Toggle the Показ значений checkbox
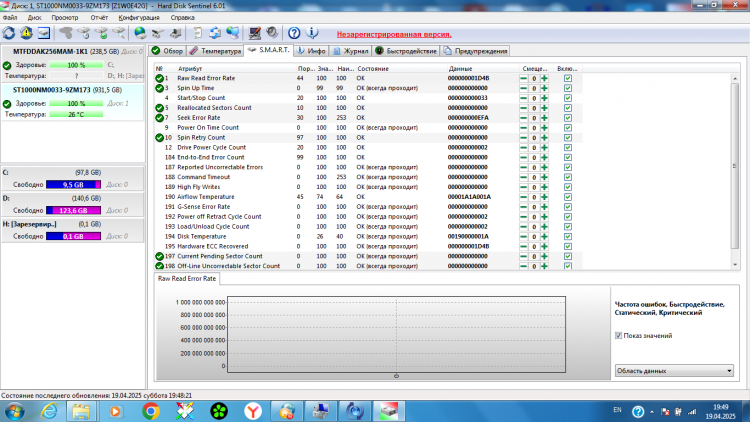Viewport: 750px width, 422px height. [618, 336]
